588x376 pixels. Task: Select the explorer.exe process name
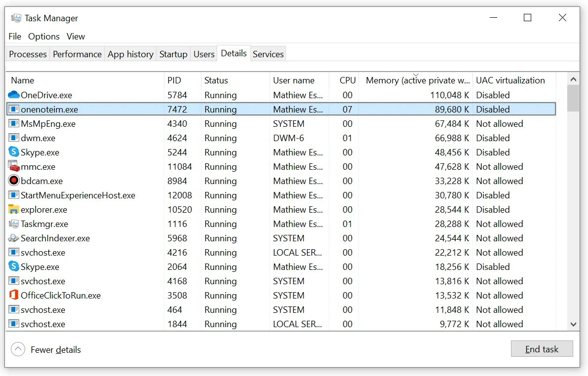(44, 210)
